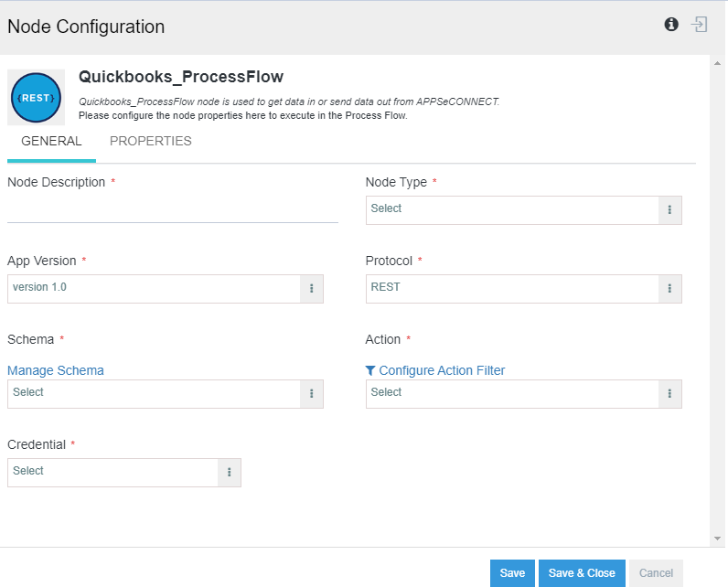Screen dimensions: 728x587
Task: Click the Quickbooks_ProcessFlow heading text
Action: [x=181, y=77]
